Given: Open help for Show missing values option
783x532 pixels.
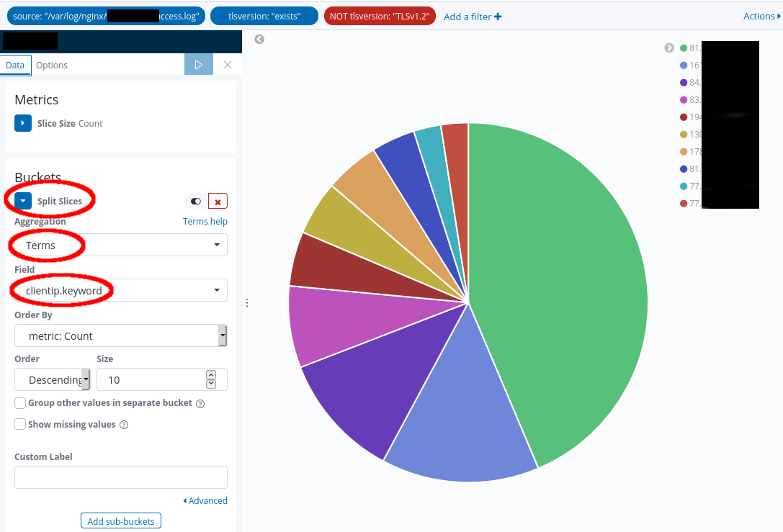Looking at the screenshot, I should pyautogui.click(x=124, y=425).
